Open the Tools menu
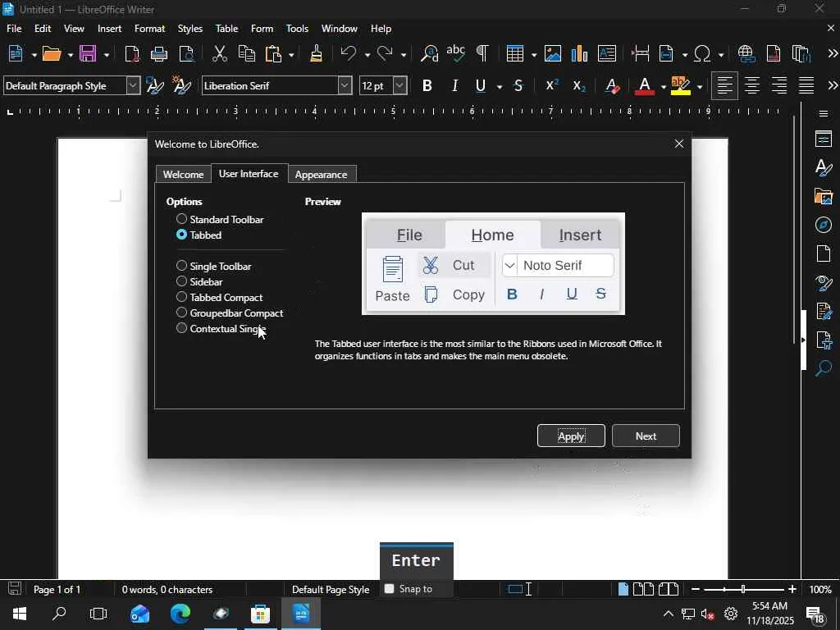 coord(297,29)
